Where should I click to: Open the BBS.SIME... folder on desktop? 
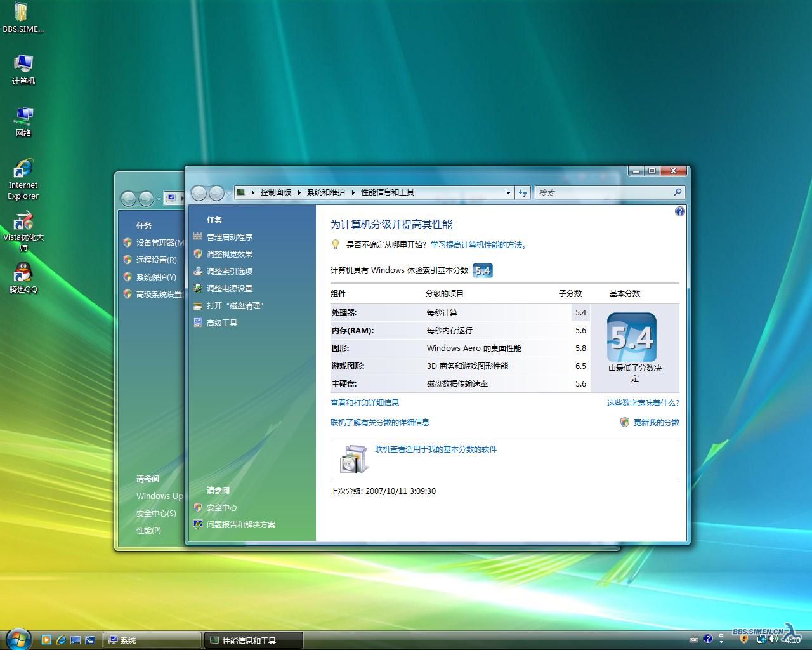tap(23, 17)
